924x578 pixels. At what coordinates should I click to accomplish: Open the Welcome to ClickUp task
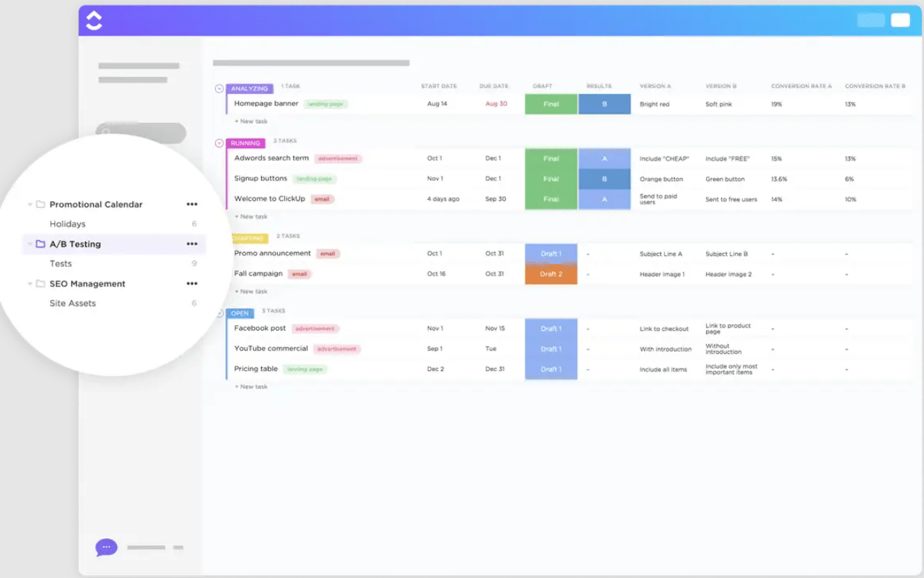click(x=270, y=198)
